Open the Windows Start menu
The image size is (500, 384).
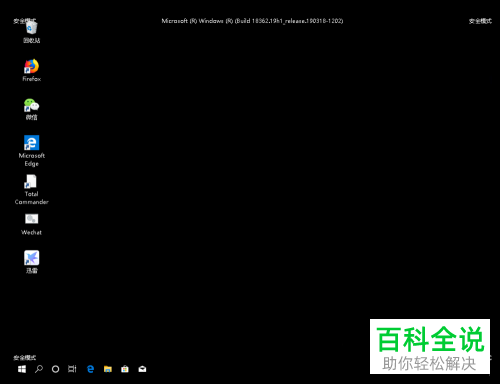(x=22, y=369)
